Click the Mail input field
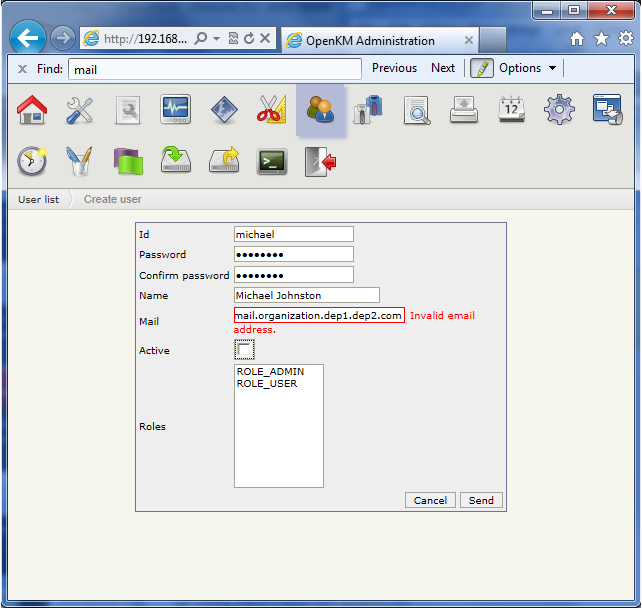642x608 pixels. click(318, 316)
